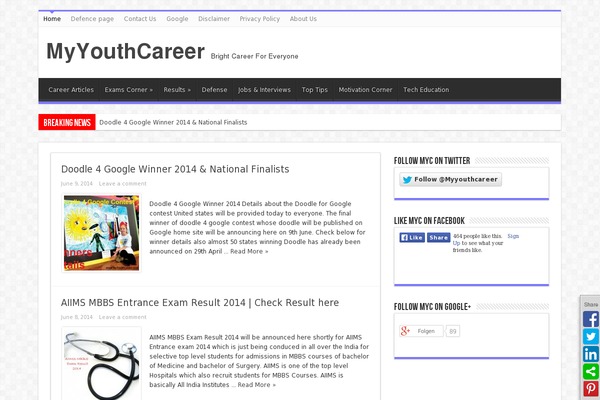This screenshot has height=400, width=600.
Task: Share page via Facebook sidebar icon
Action: [591, 319]
